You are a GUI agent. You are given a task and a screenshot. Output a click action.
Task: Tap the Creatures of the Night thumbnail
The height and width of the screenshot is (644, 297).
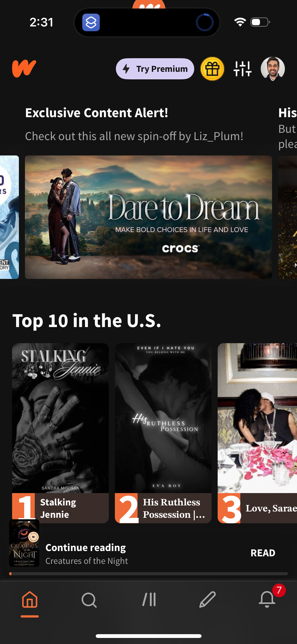pos(24,543)
